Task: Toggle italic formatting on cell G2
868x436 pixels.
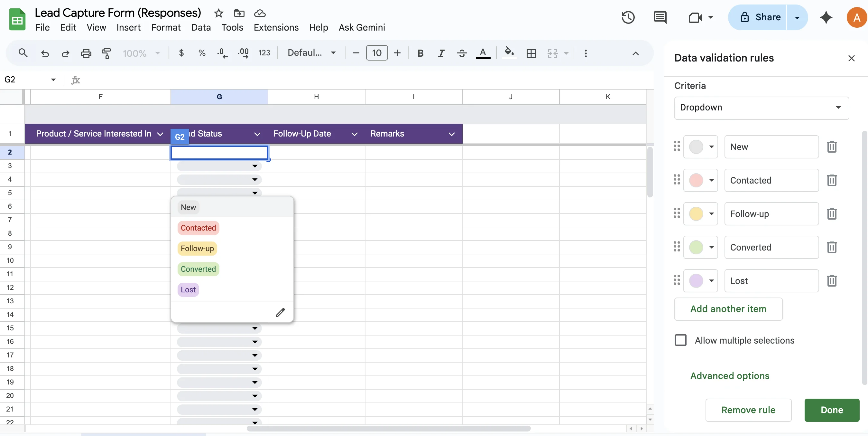Action: 441,53
